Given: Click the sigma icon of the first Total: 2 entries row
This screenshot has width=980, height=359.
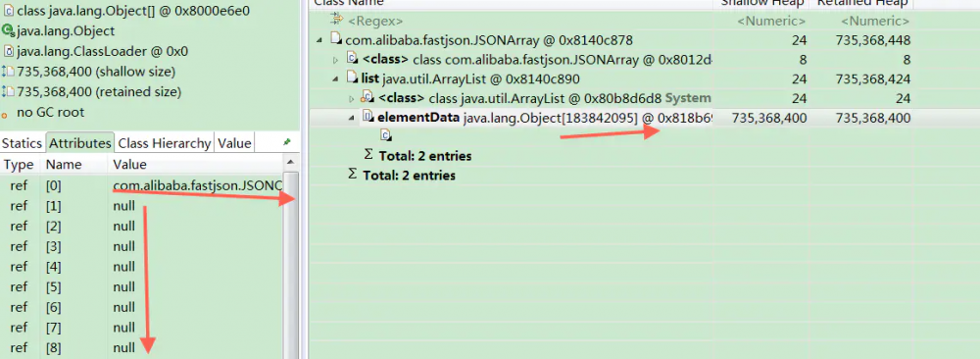Looking at the screenshot, I should [368, 154].
